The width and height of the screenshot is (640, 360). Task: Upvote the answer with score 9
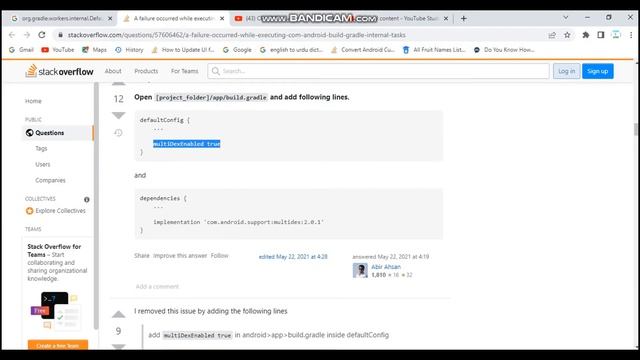tap(118, 314)
